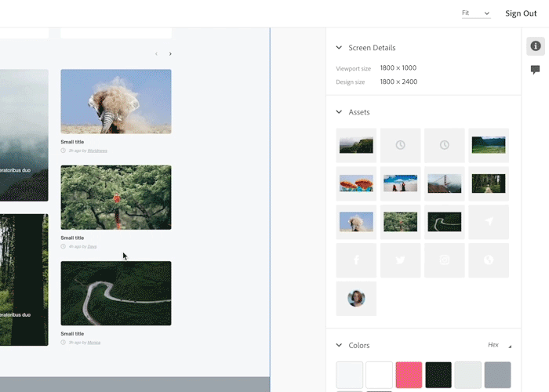Select the location arrow icon asset

(489, 222)
